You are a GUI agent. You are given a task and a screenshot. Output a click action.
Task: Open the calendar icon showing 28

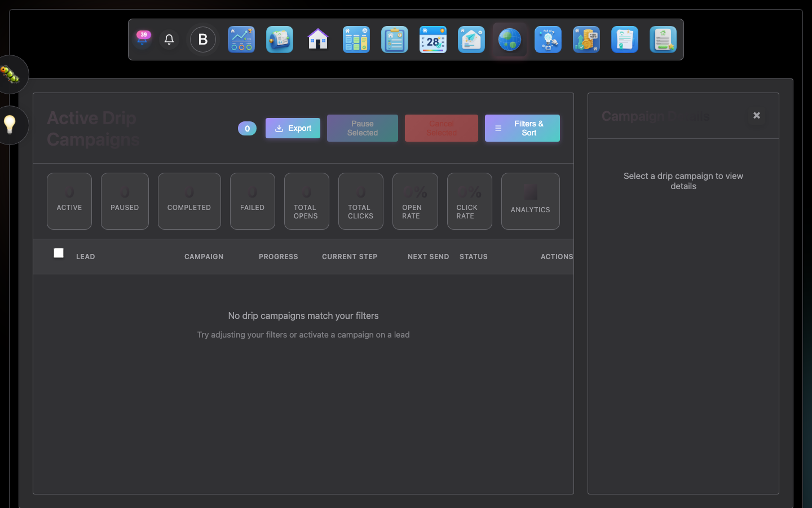tap(433, 40)
